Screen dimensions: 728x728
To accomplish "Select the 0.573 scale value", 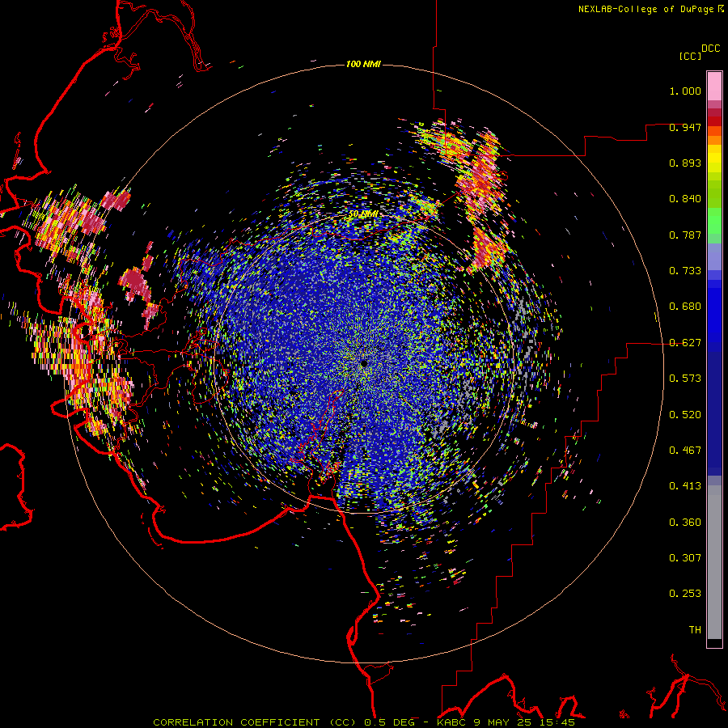I will click(685, 379).
